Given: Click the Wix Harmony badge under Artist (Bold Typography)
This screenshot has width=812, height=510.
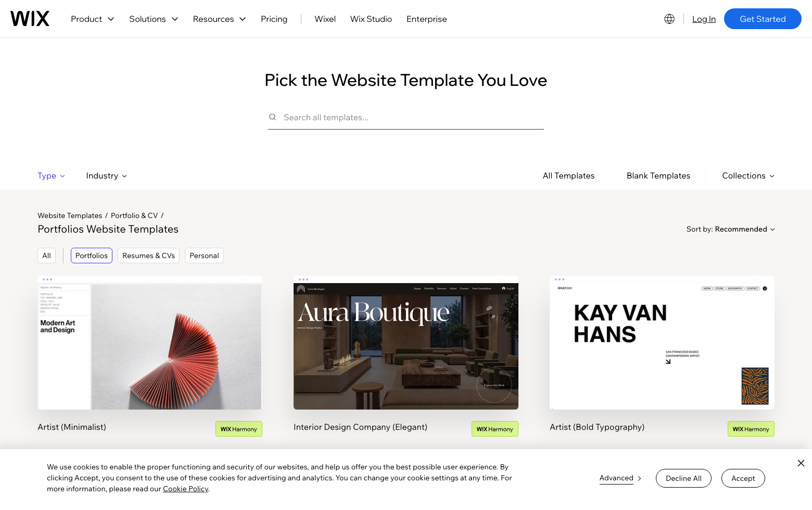Looking at the screenshot, I should pos(751,429).
